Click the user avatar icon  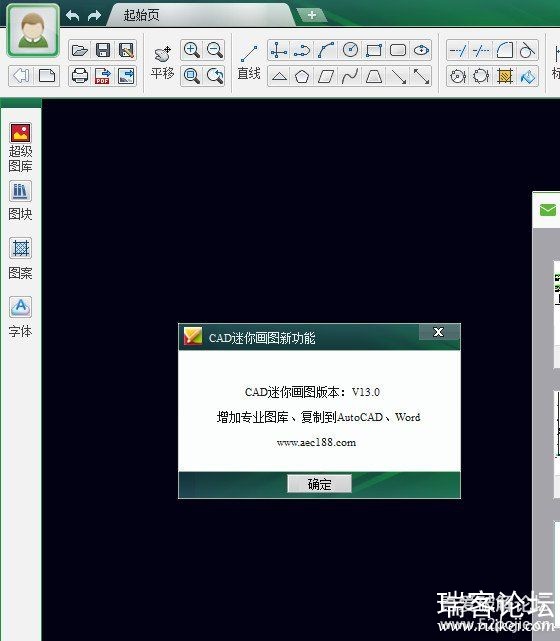33,31
